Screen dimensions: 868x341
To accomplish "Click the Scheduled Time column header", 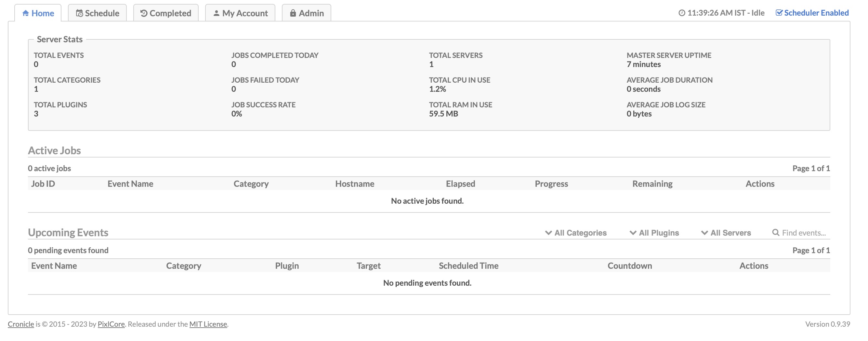I will click(x=468, y=266).
